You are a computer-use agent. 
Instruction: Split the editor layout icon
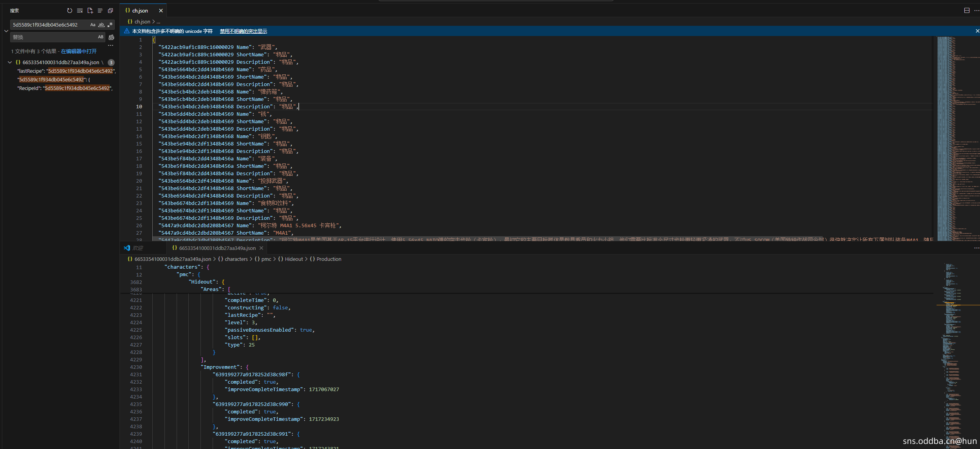click(x=967, y=11)
